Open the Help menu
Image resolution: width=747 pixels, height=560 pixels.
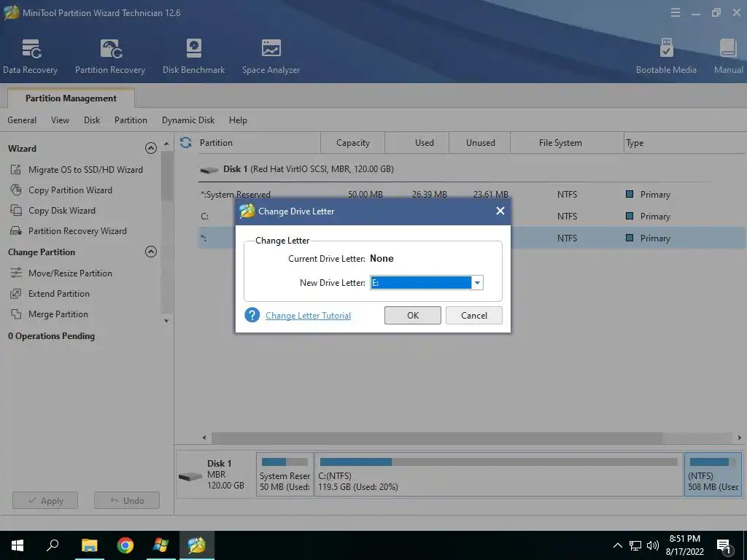(238, 120)
